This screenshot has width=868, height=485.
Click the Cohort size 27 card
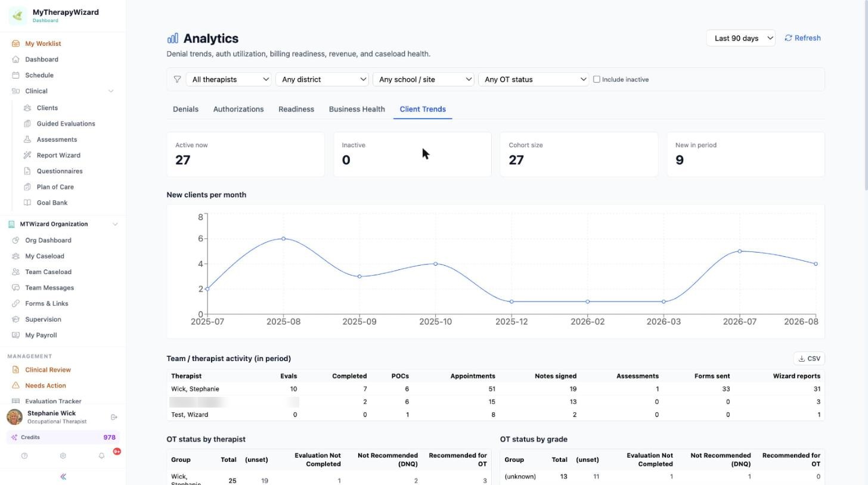coord(579,154)
